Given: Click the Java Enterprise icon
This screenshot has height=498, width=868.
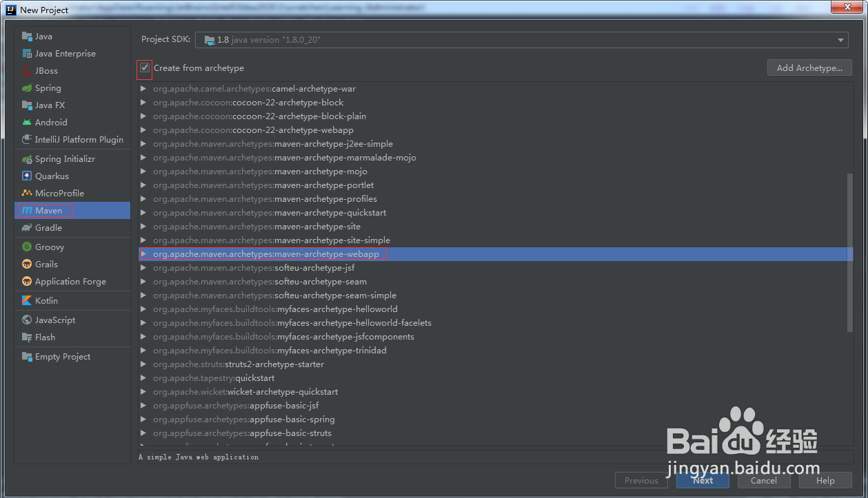Looking at the screenshot, I should click(27, 54).
